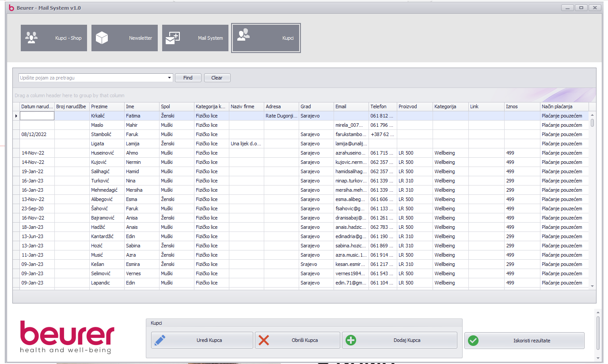Click the people icon on Kupci - Shop tile
Image resolution: width=608 pixels, height=364 pixels.
point(31,38)
